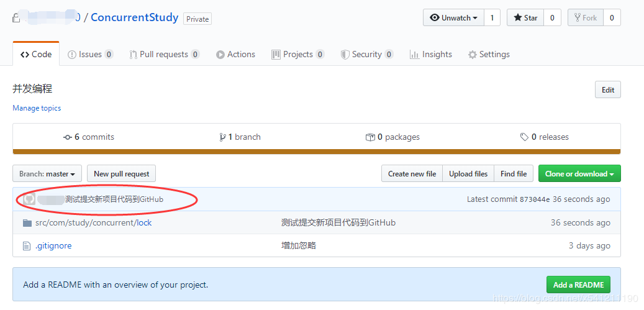644x310 pixels.
Task: Click the Pull requests counter badge 0
Action: 195,54
